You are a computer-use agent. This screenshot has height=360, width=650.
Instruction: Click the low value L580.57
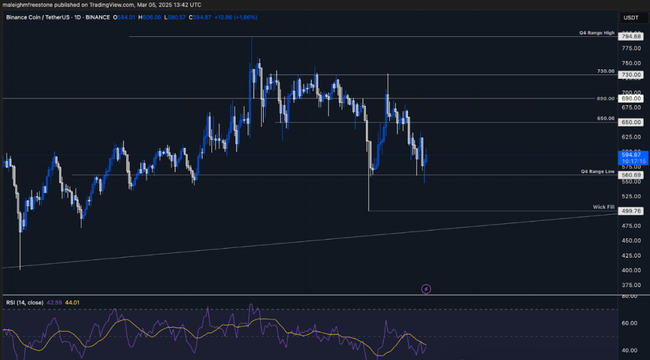(x=175, y=17)
